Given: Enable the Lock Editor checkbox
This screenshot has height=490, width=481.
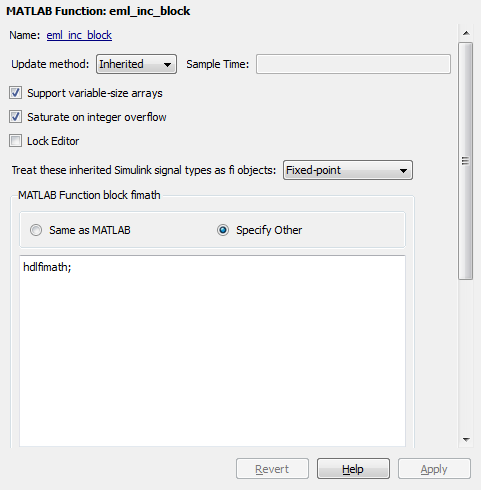Looking at the screenshot, I should pyautogui.click(x=15, y=141).
